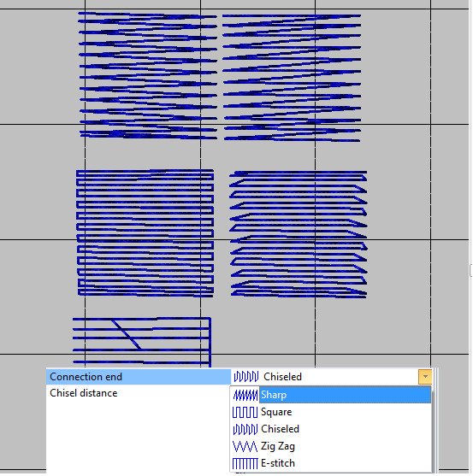
Task: Select the Sharp option in the dropdown list
Action: coord(331,395)
